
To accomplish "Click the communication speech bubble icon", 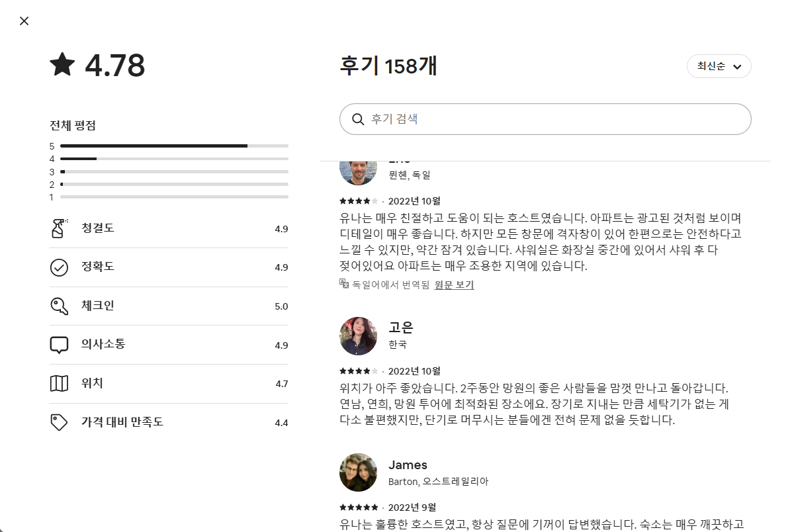I will pyautogui.click(x=59, y=345).
